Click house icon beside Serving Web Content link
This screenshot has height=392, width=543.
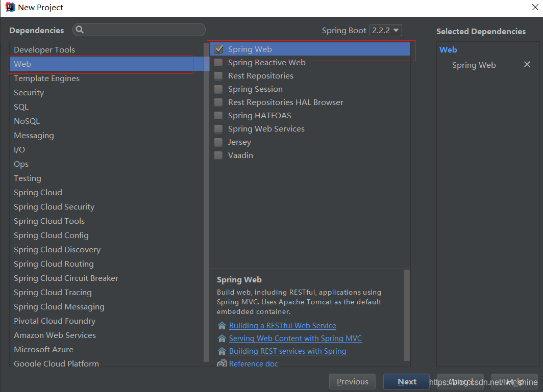[x=222, y=338]
